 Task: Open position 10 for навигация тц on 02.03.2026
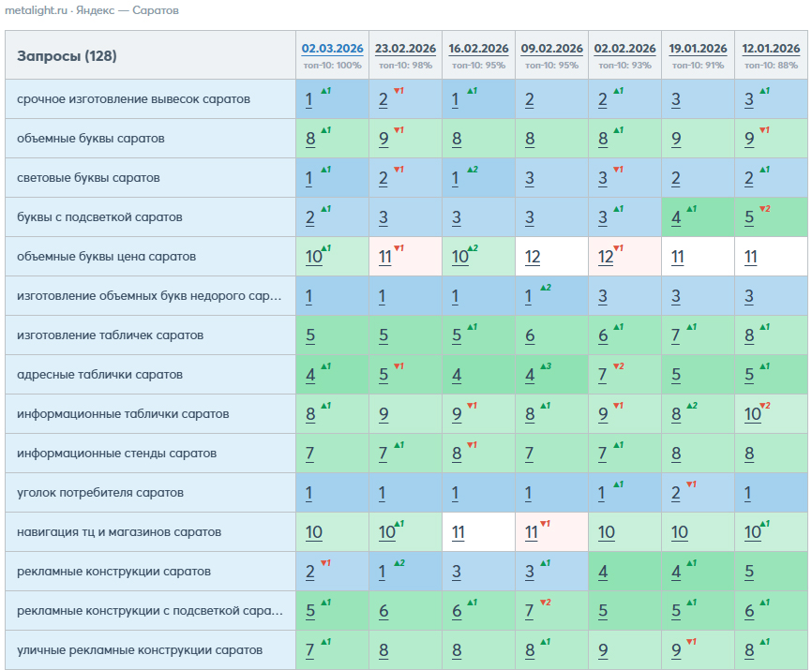coord(314,532)
